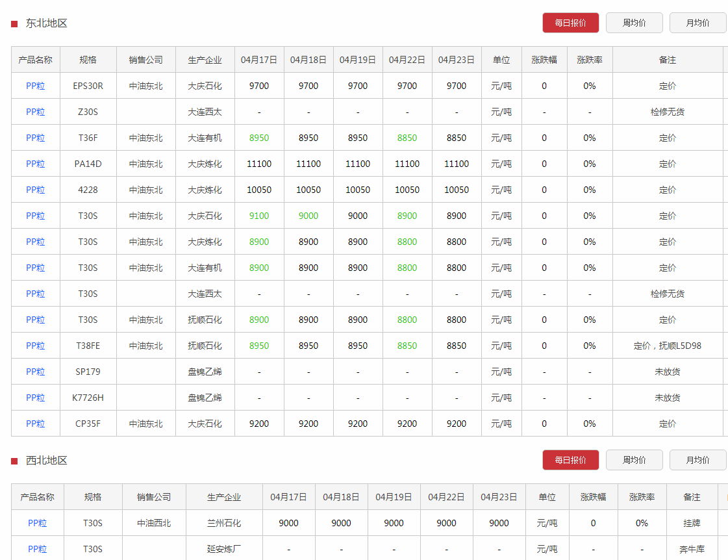Click 11100 price under 04月17日

[x=259, y=164]
